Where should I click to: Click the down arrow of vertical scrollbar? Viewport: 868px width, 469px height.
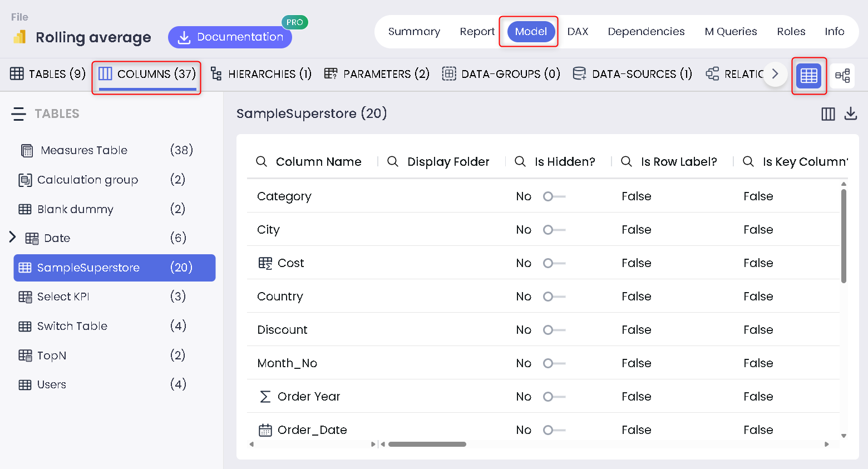(x=844, y=436)
